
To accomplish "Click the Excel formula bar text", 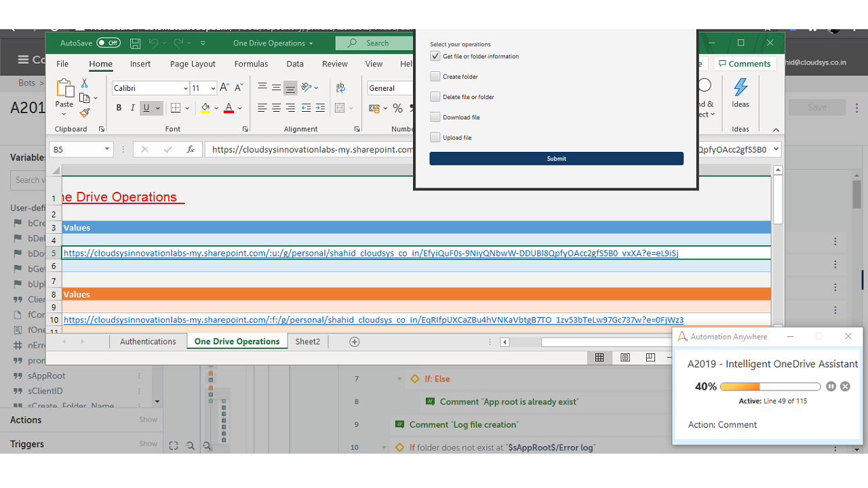I will point(313,149).
